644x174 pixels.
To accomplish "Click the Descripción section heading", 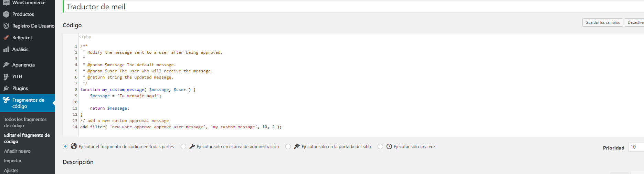I will [x=78, y=162].
